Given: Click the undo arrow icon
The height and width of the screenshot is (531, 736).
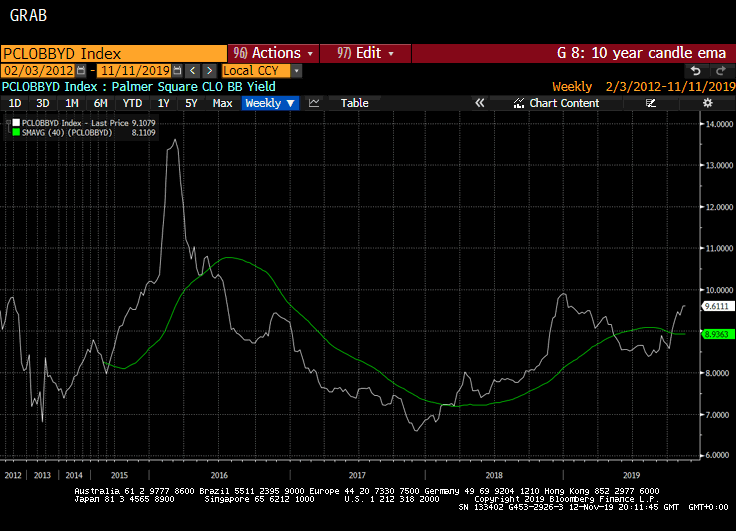Looking at the screenshot, I should (696, 71).
